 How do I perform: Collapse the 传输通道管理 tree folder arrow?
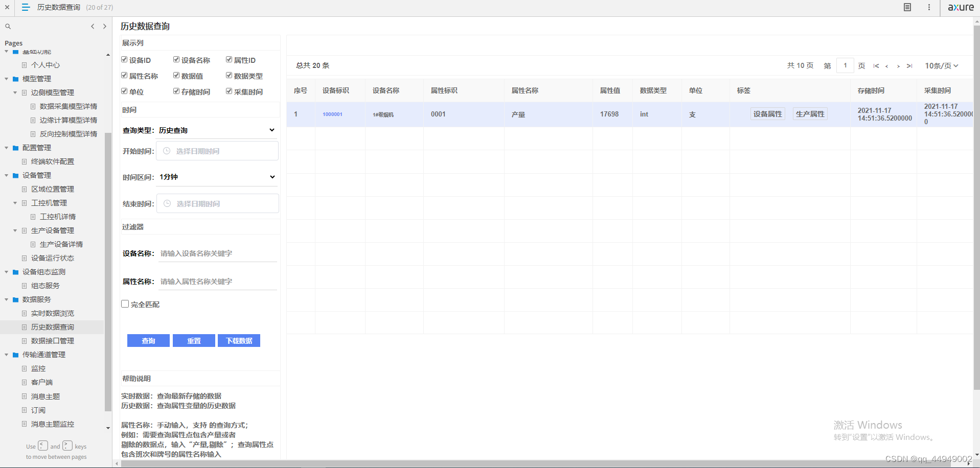7,355
